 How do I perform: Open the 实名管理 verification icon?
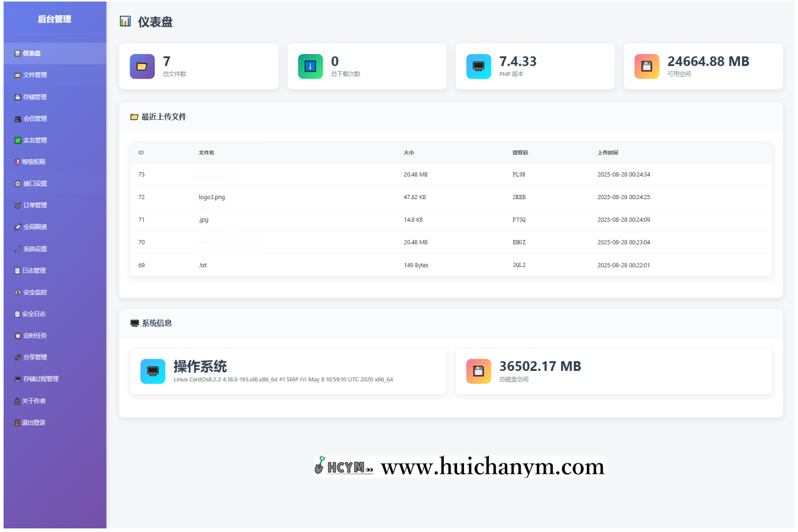pos(16,140)
